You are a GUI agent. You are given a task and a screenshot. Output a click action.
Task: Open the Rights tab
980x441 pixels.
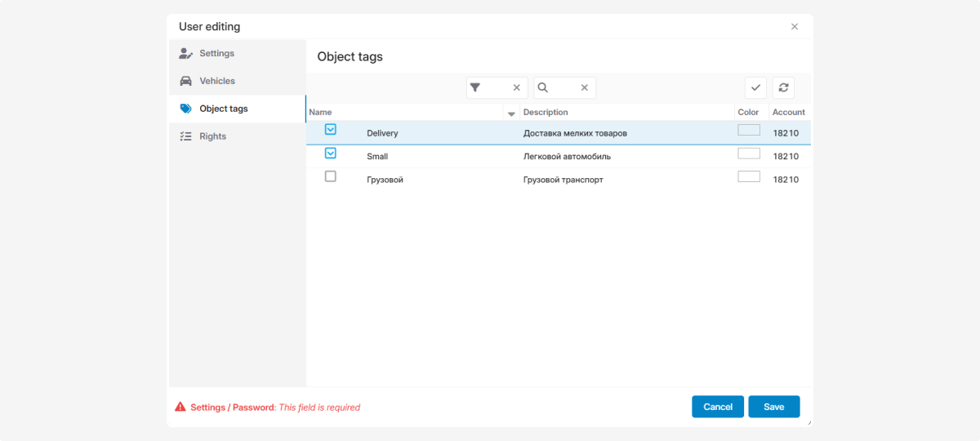click(212, 136)
